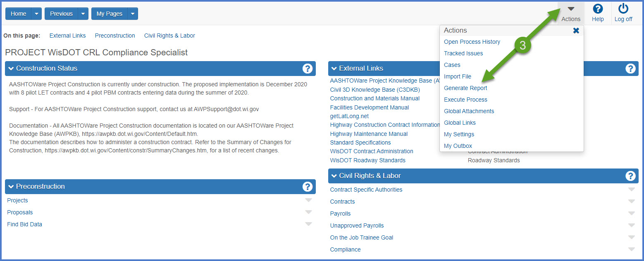This screenshot has height=261, width=644.
Task: Open Projects link under Preconstruction
Action: coord(17,200)
